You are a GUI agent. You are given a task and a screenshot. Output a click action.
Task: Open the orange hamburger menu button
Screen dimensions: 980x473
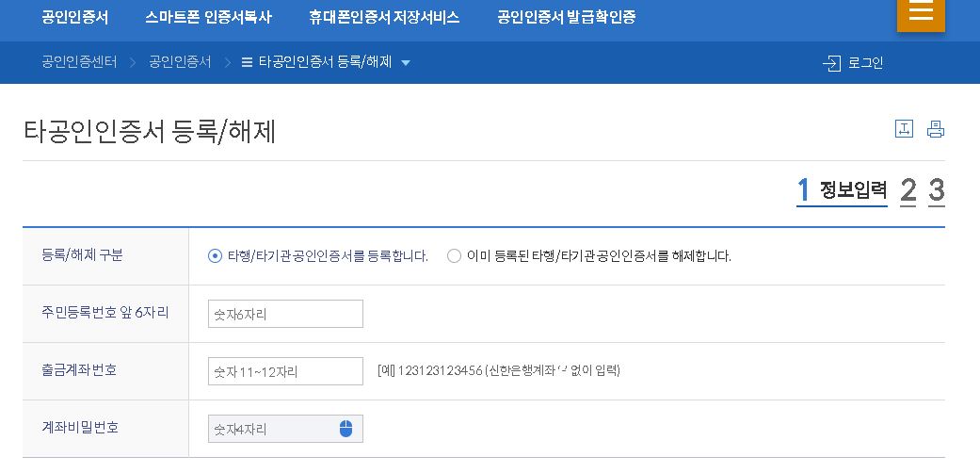pos(921,14)
